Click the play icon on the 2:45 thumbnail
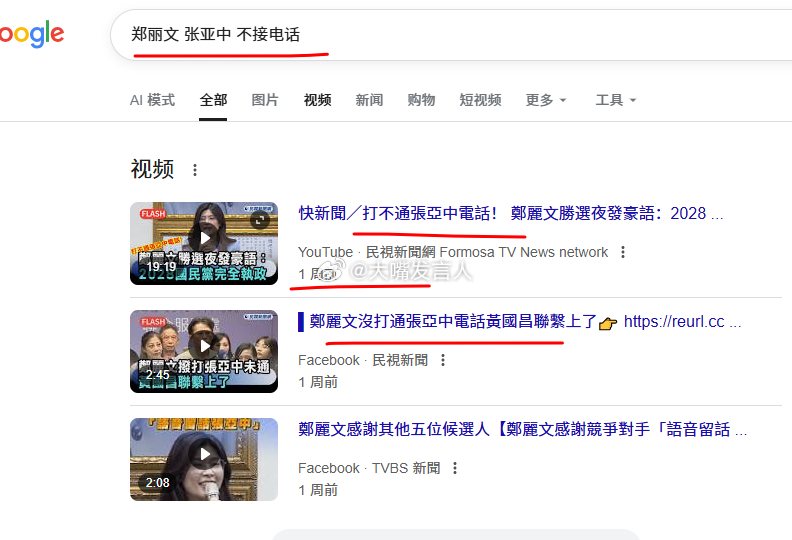 click(x=205, y=346)
